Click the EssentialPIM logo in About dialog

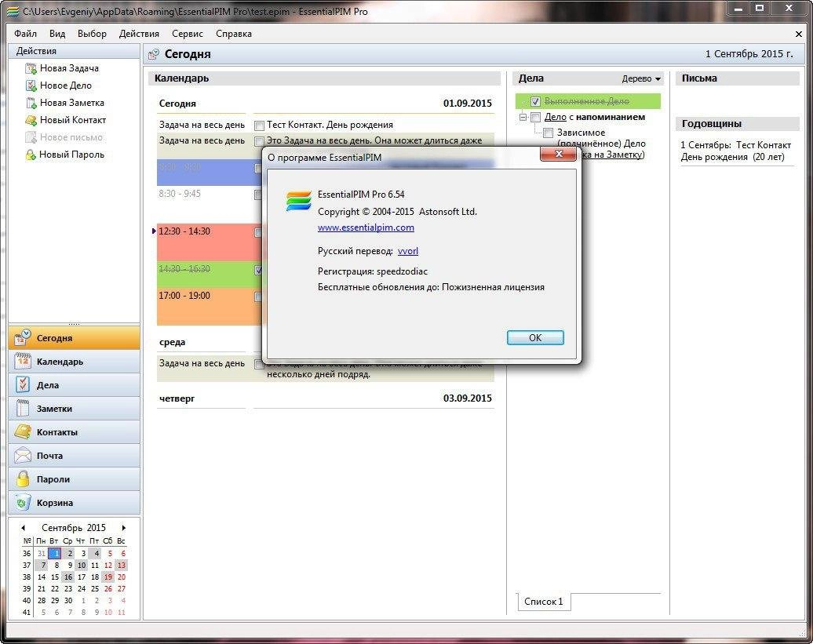coord(299,201)
